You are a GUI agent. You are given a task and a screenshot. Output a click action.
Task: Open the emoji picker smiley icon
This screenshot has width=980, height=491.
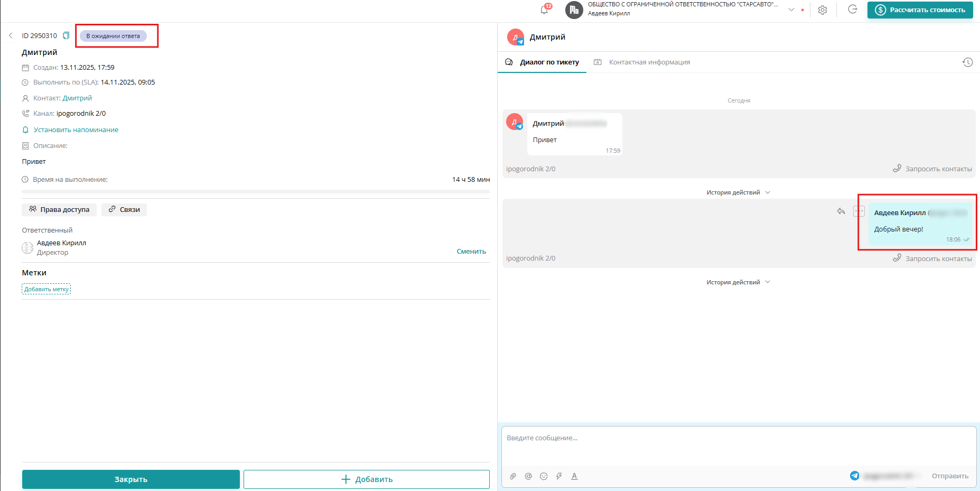[x=544, y=476]
